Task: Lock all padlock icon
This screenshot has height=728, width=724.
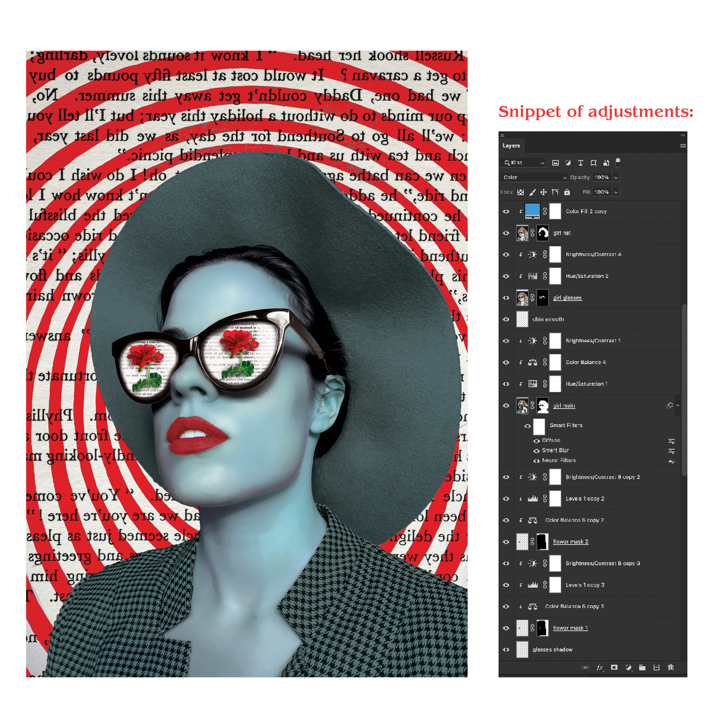Action: (x=567, y=192)
